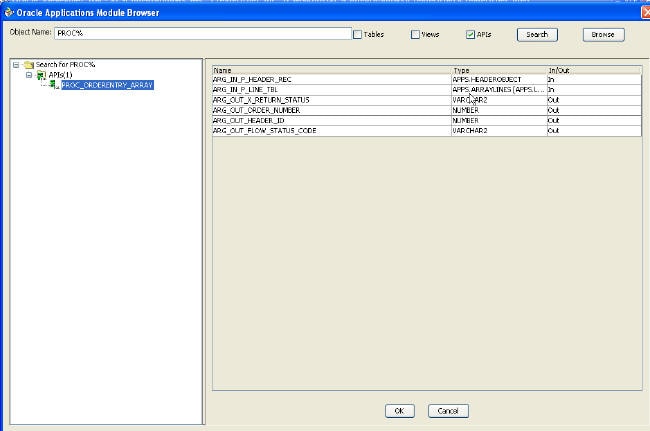Confirm with the OK button
Image resolution: width=650 pixels, height=431 pixels.
(x=399, y=411)
